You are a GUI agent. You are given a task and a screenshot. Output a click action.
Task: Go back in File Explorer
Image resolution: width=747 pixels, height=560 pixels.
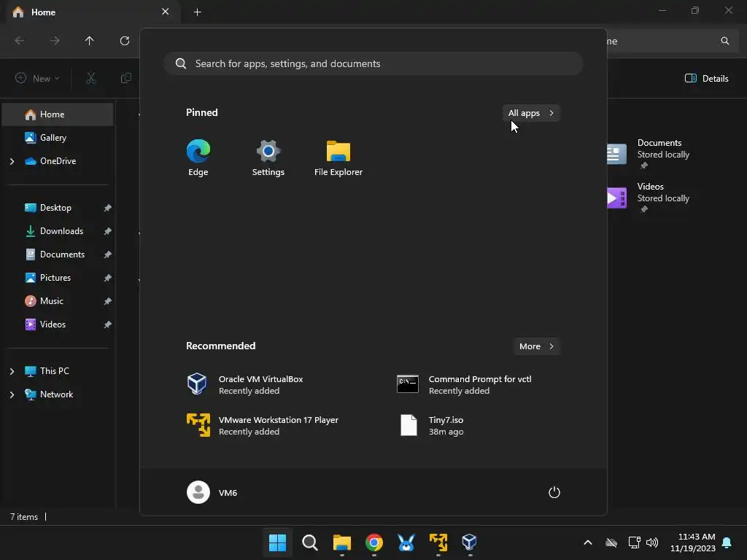[x=20, y=41]
